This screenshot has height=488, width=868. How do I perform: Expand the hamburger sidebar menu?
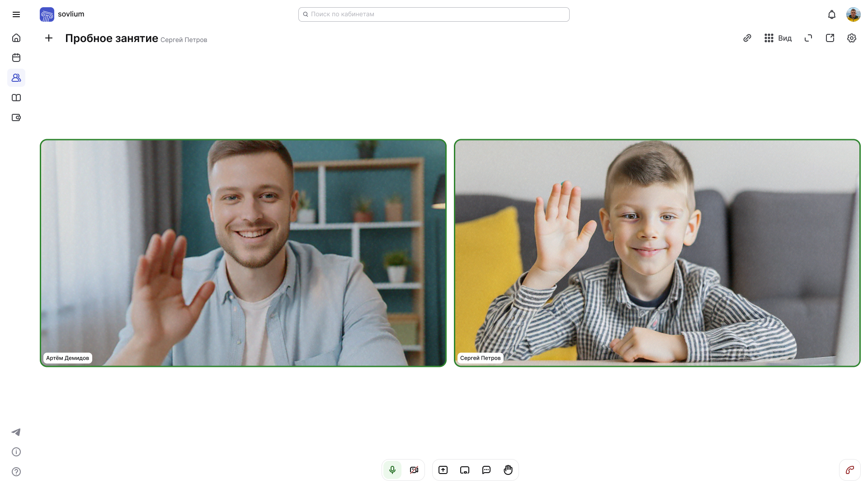click(x=16, y=14)
